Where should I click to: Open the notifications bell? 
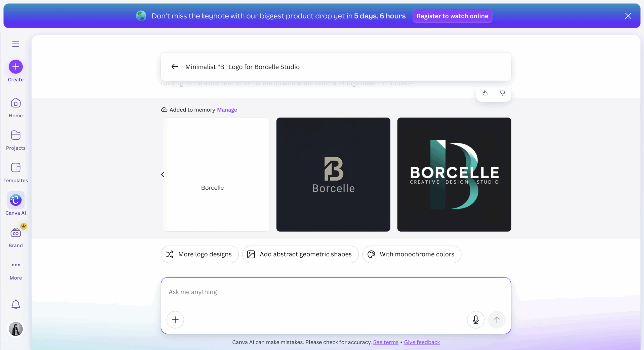pyautogui.click(x=16, y=305)
